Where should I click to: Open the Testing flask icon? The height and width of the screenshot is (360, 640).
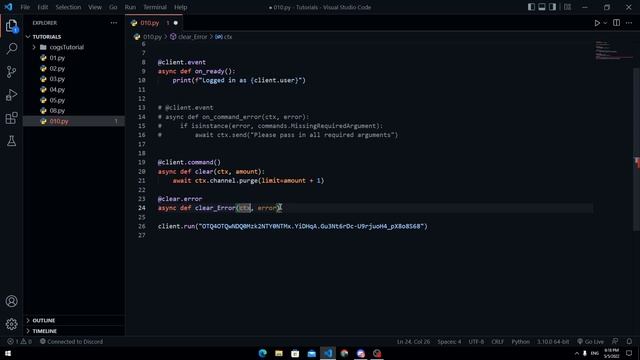[11, 141]
